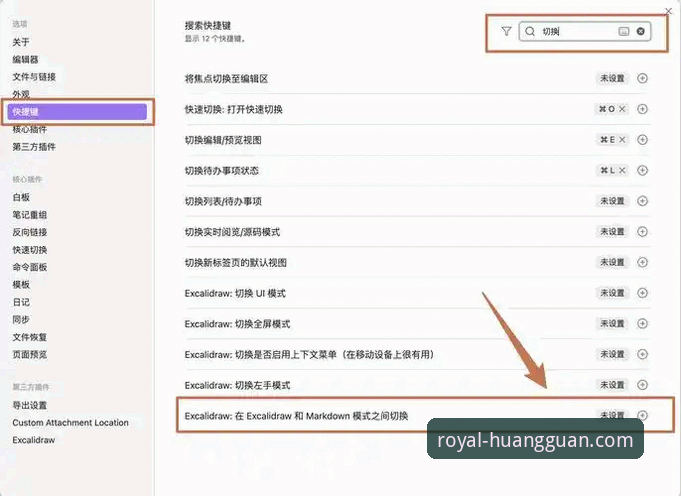Open Custom Attachment Location plugin settings
The height and width of the screenshot is (496, 681).
tap(70, 423)
